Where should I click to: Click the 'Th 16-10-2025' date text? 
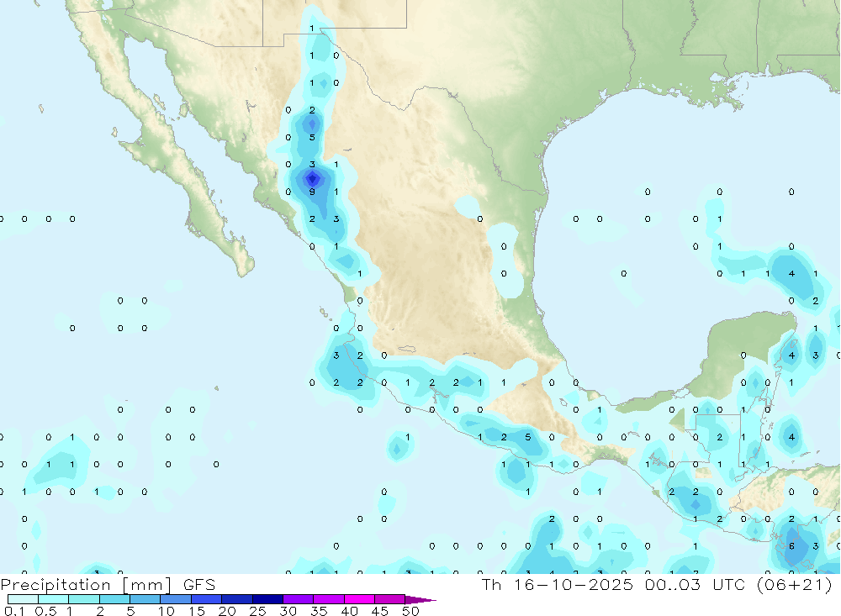[558, 584]
